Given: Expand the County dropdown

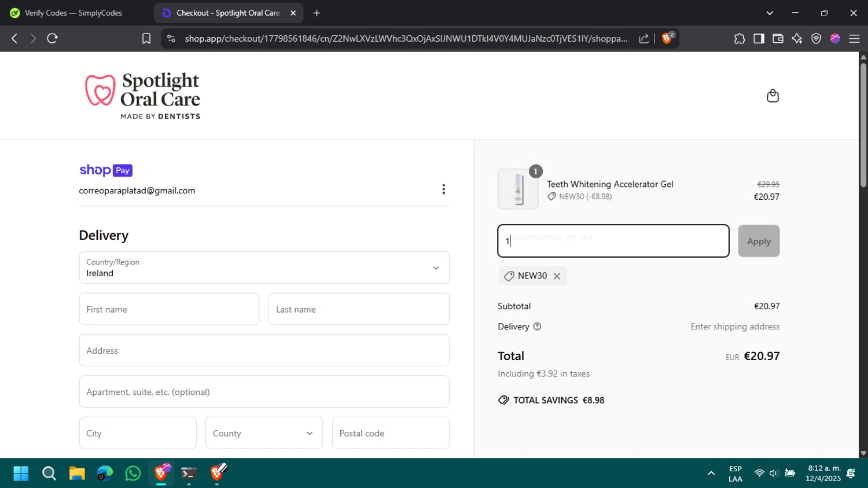Looking at the screenshot, I should [x=264, y=433].
